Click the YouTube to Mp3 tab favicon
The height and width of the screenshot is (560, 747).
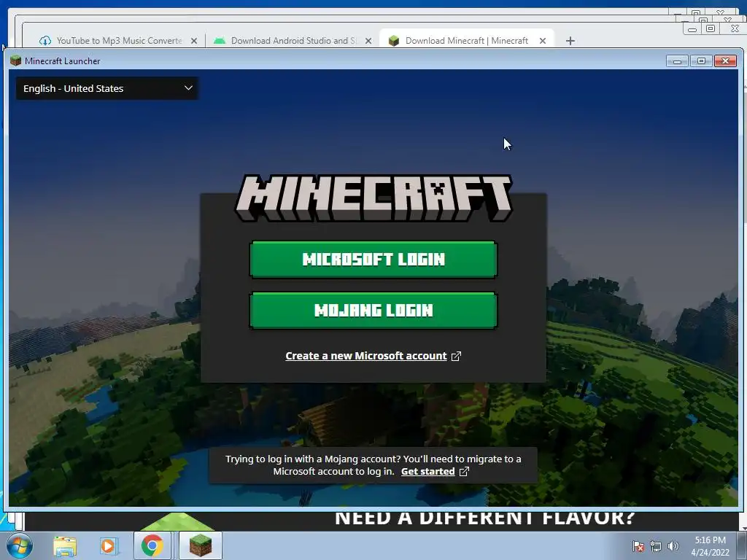pos(45,41)
